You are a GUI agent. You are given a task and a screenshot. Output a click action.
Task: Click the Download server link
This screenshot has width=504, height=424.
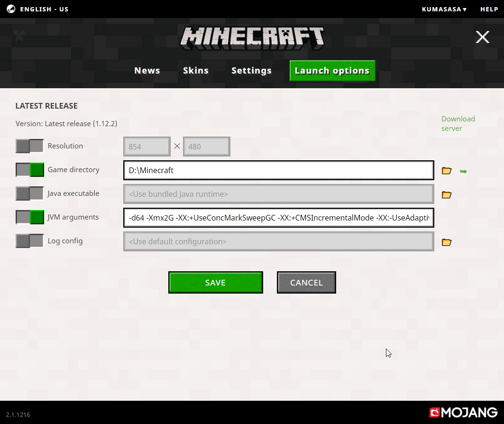458,123
